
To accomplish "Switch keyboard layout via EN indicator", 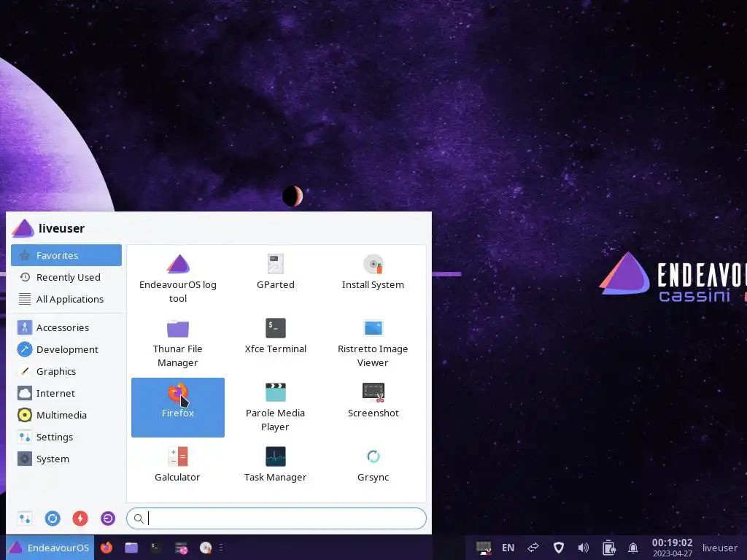I will [x=508, y=548].
